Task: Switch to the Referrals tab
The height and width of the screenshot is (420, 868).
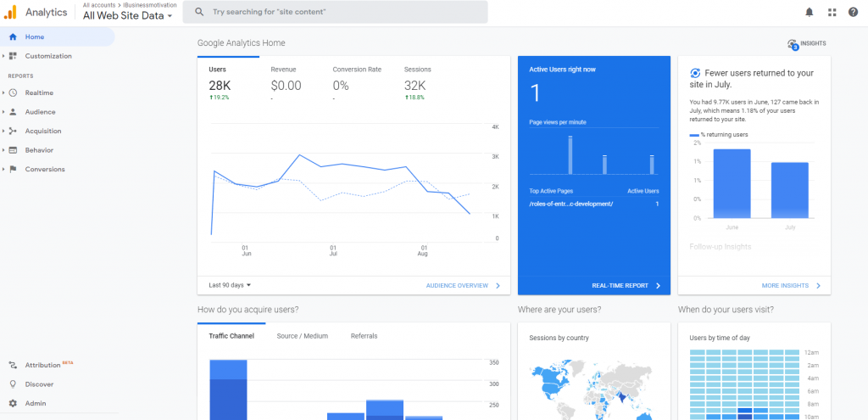Action: pyautogui.click(x=364, y=336)
